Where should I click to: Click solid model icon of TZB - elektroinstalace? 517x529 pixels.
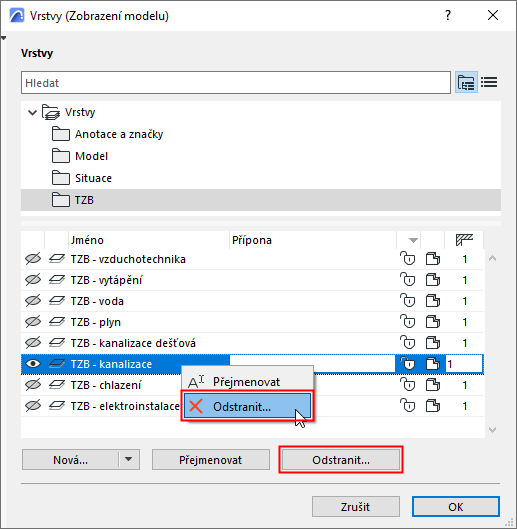coord(433,406)
